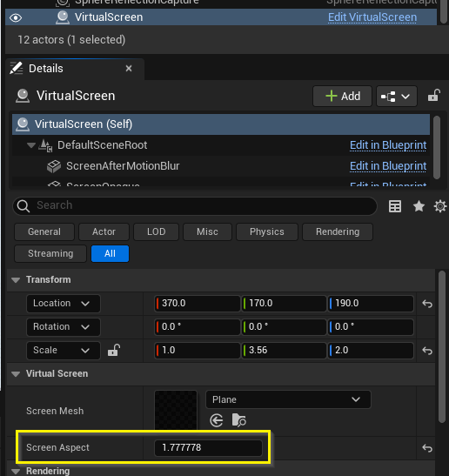Click the Location Z field 190.0
Image resolution: width=449 pixels, height=476 pixels.
[x=371, y=304]
